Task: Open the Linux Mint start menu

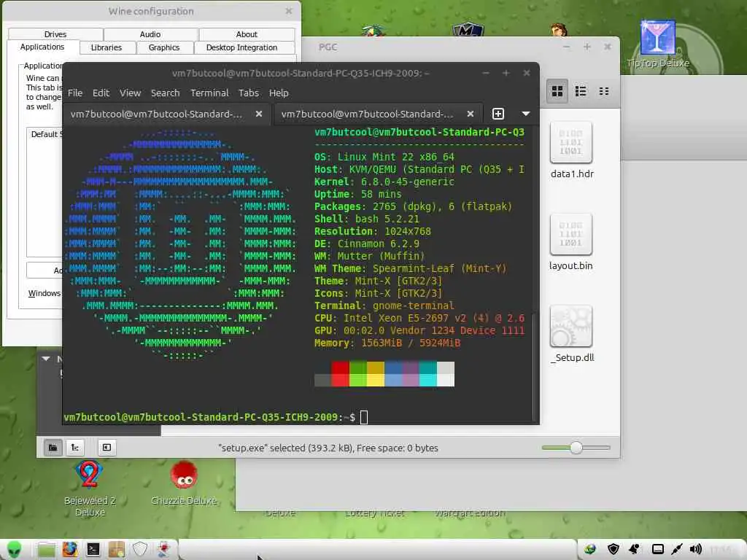Action: (x=15, y=550)
